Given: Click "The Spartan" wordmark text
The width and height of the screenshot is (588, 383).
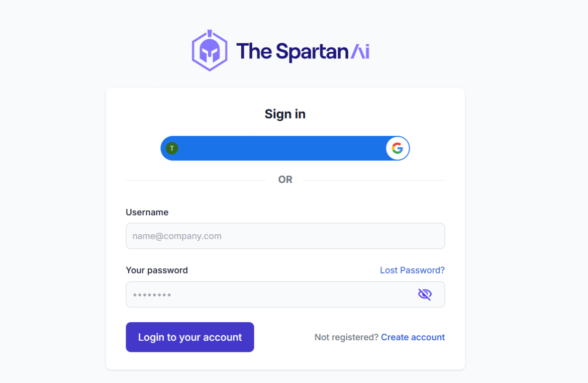Looking at the screenshot, I should click(292, 52).
